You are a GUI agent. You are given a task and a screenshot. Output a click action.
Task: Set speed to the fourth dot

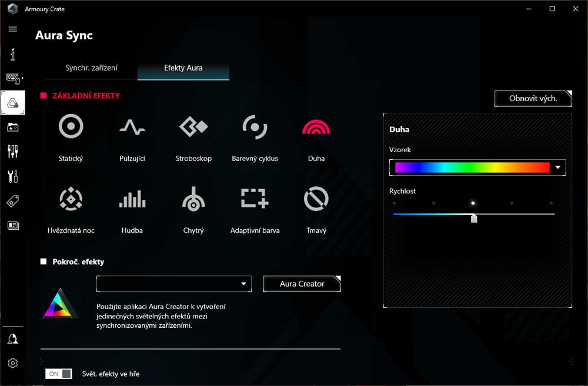pyautogui.click(x=512, y=203)
